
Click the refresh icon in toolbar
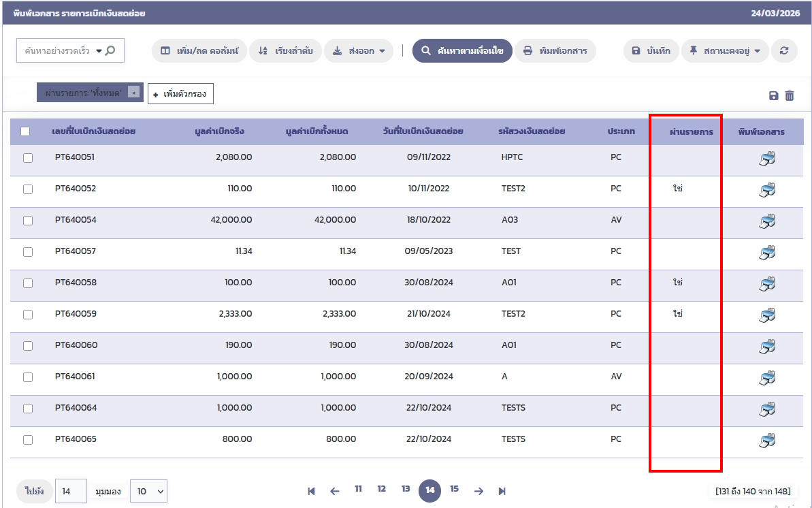coord(784,51)
